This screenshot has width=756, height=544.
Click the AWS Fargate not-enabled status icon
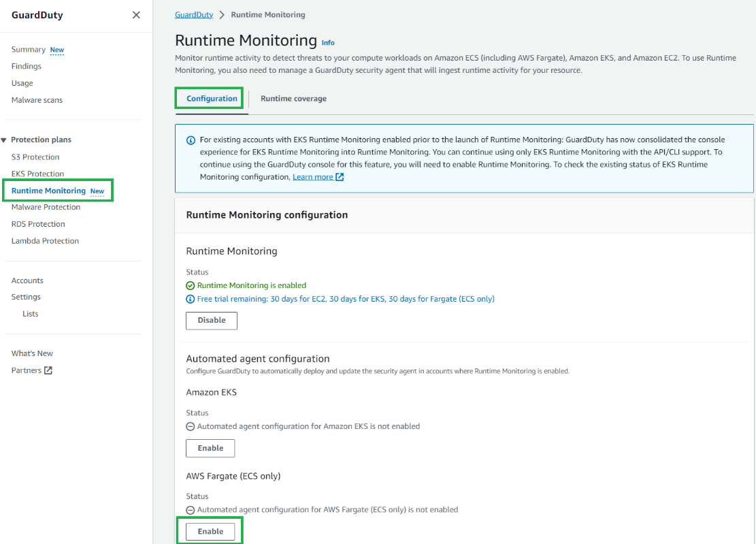(190, 509)
